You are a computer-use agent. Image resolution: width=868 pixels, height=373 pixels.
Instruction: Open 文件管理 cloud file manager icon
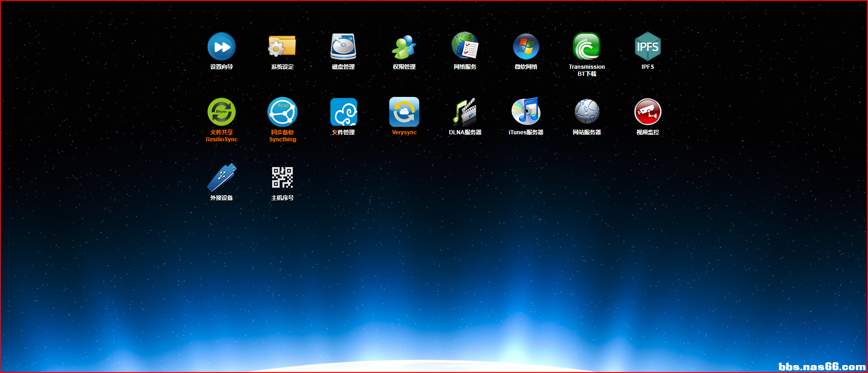click(x=343, y=112)
